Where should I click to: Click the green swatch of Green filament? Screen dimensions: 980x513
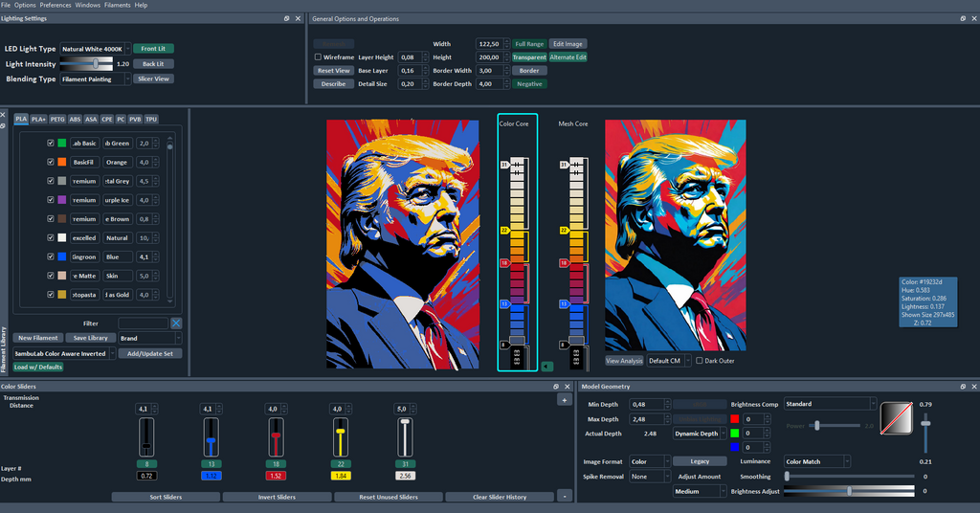pyautogui.click(x=62, y=144)
